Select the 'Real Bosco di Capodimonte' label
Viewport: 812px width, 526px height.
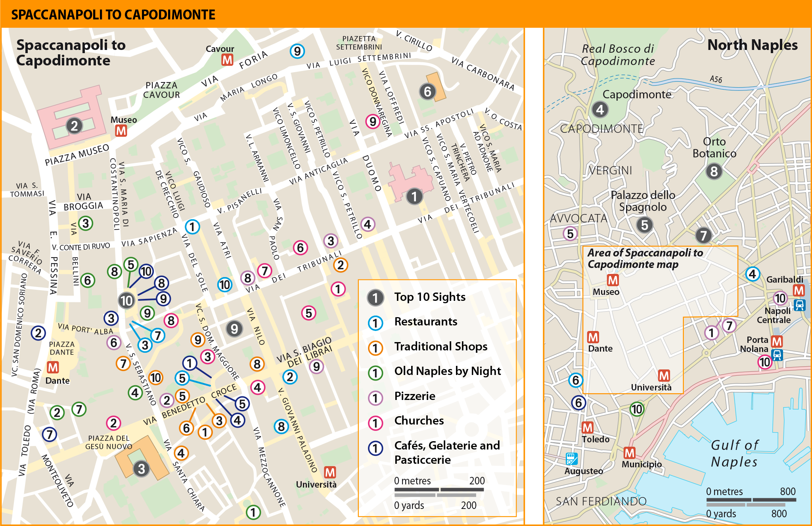618,55
